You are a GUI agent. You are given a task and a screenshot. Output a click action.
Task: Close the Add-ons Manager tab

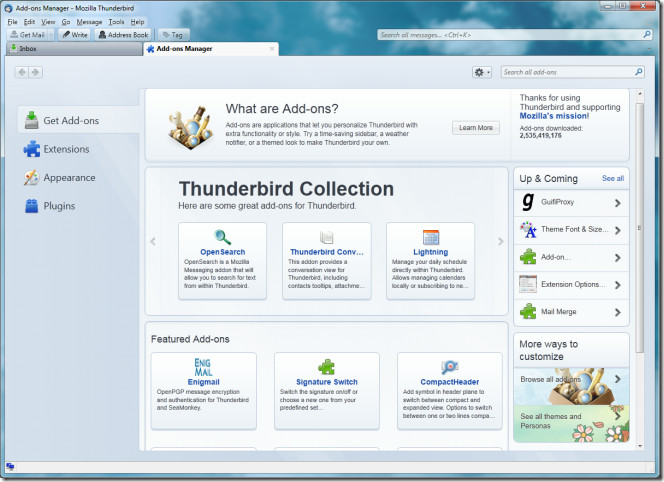[x=272, y=49]
